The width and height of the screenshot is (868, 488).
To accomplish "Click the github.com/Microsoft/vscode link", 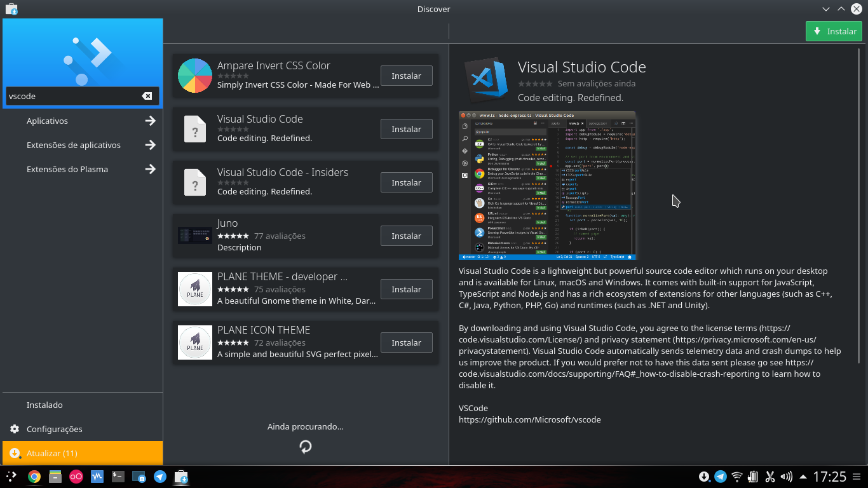I will pos(530,419).
